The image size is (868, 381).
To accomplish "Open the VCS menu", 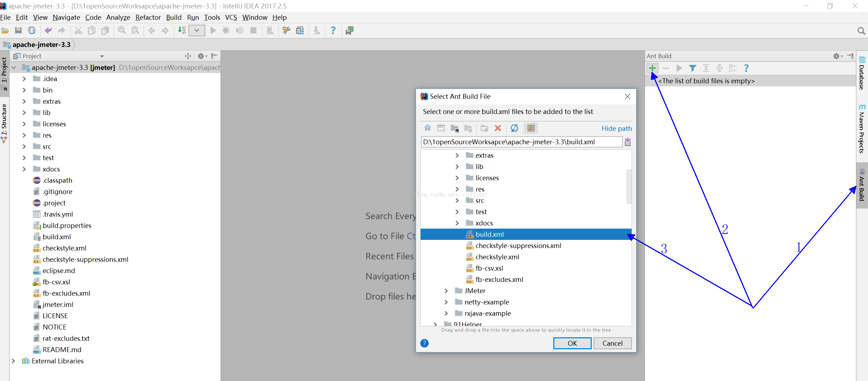I will pyautogui.click(x=231, y=17).
